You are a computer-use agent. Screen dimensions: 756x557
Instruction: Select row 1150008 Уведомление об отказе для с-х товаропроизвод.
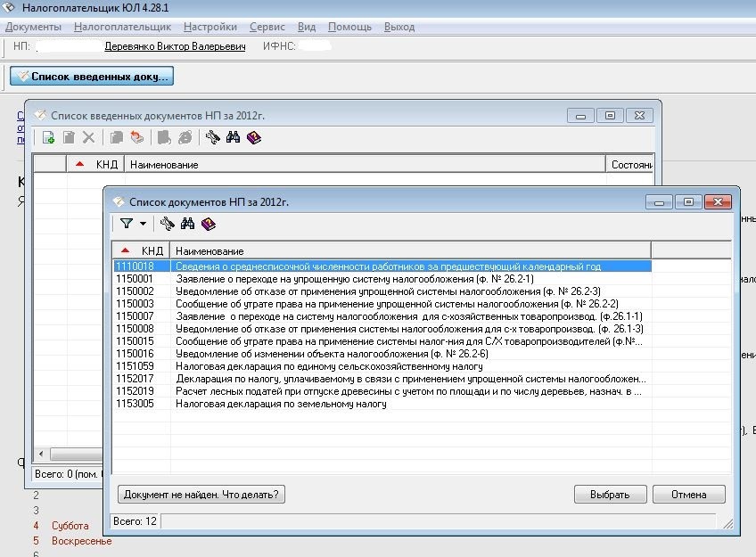coord(382,329)
